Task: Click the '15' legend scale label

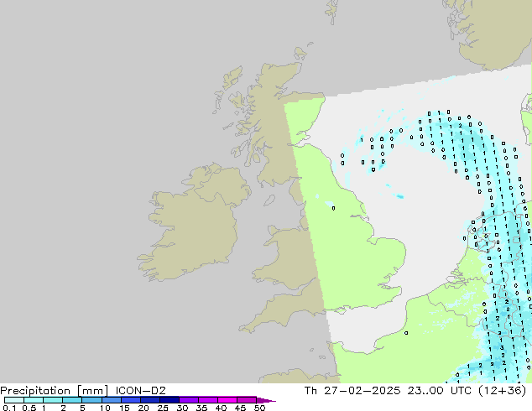Action: [x=124, y=408]
